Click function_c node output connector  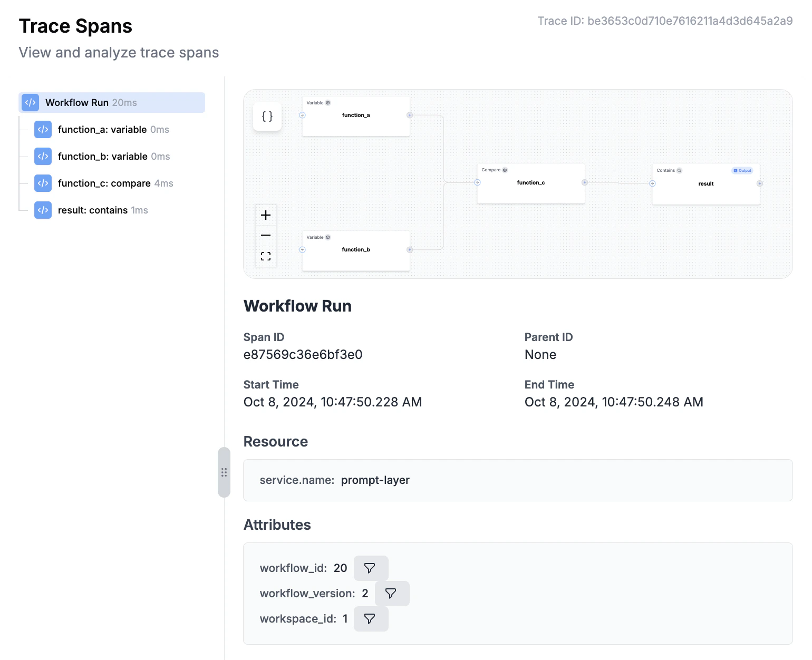[585, 182]
